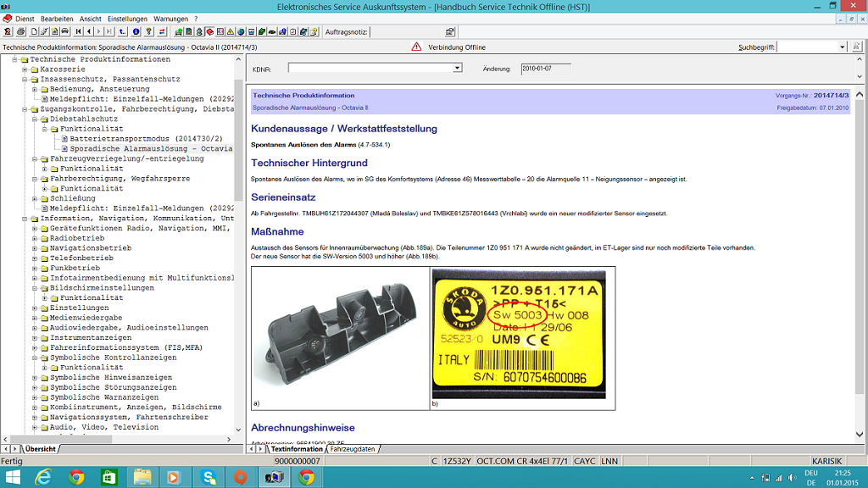The width and height of the screenshot is (868, 488).
Task: Switch to the Fahrzeugdaten tab
Action: [x=353, y=449]
